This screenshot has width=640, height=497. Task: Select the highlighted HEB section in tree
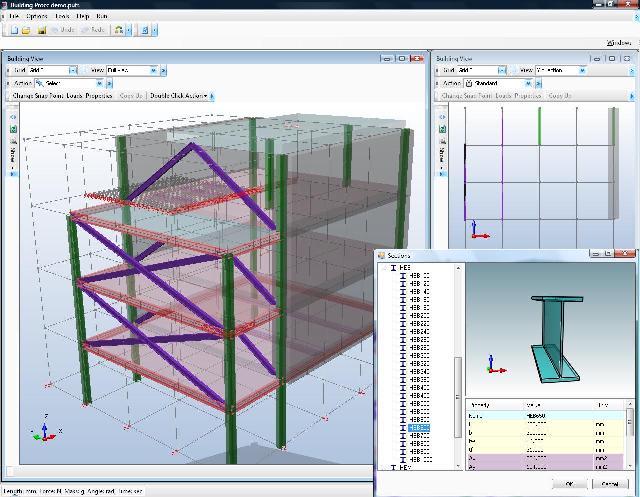420,426
